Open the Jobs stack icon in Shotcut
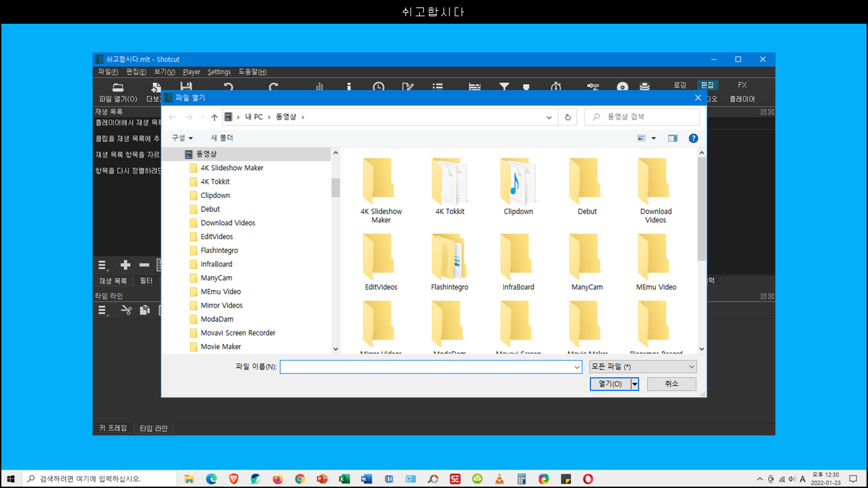The image size is (868, 488). pos(644,87)
